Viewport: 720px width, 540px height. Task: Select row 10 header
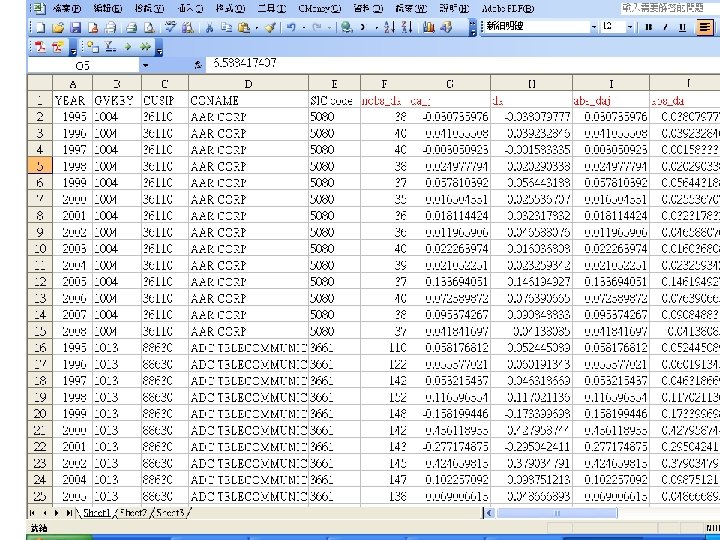click(40, 248)
